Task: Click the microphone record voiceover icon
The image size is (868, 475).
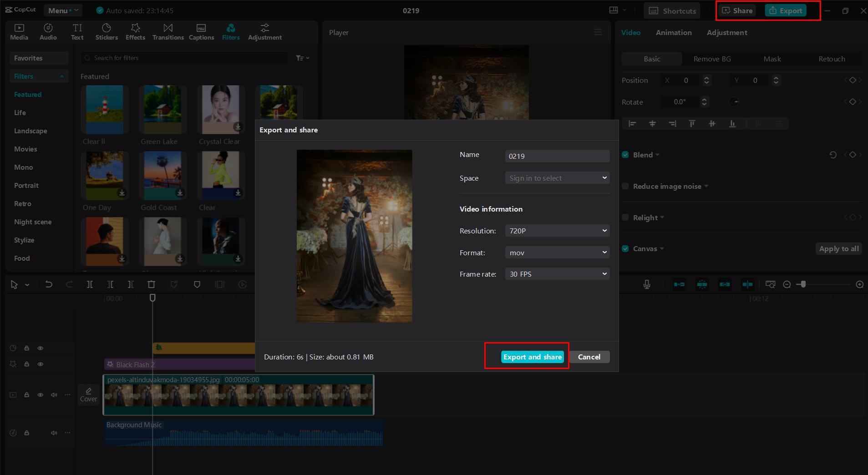Action: coord(646,284)
